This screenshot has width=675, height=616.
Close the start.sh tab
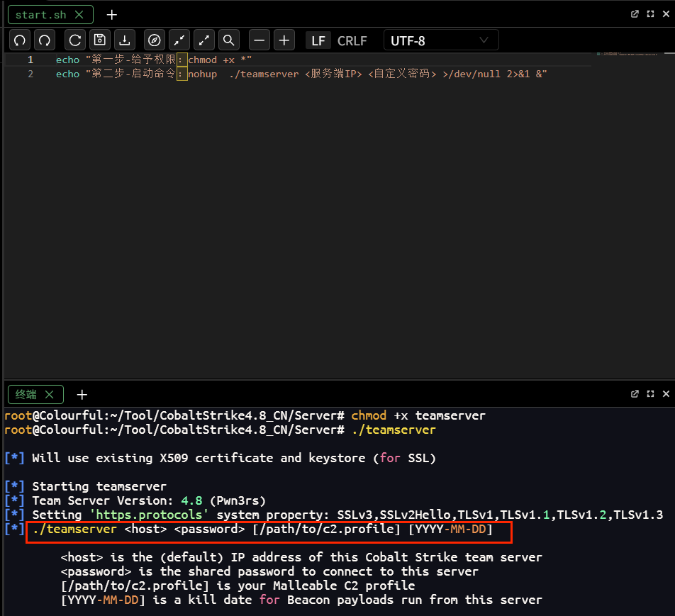[x=79, y=15]
